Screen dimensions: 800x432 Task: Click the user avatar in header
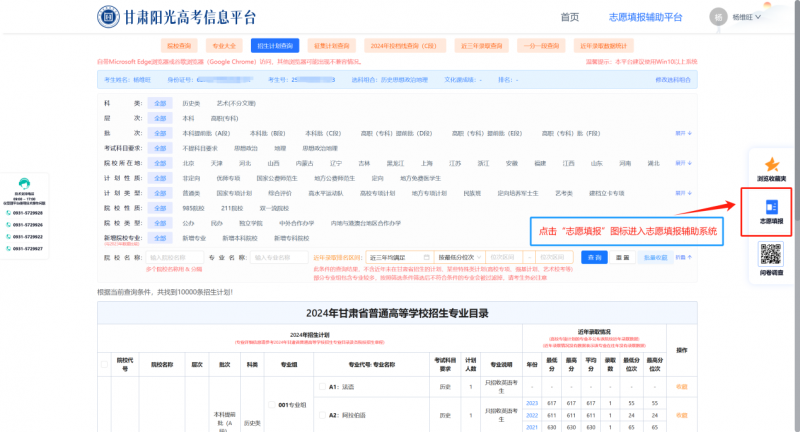pos(717,17)
